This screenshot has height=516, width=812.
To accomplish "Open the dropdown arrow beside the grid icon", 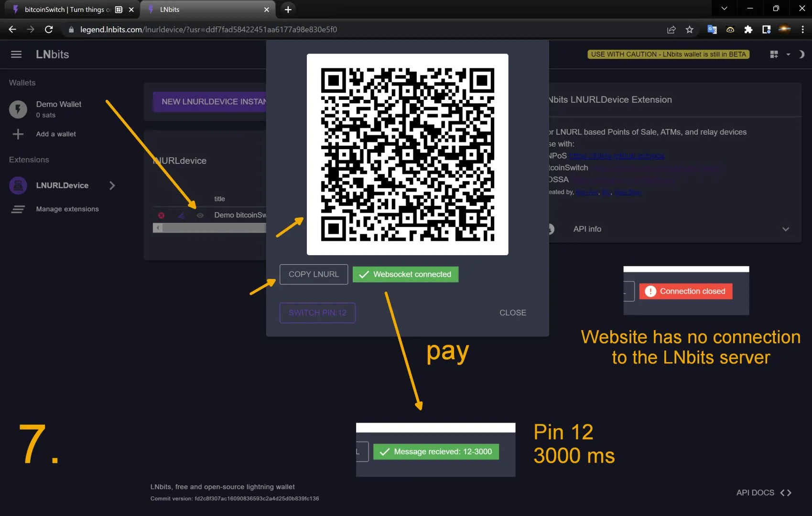I will (788, 54).
